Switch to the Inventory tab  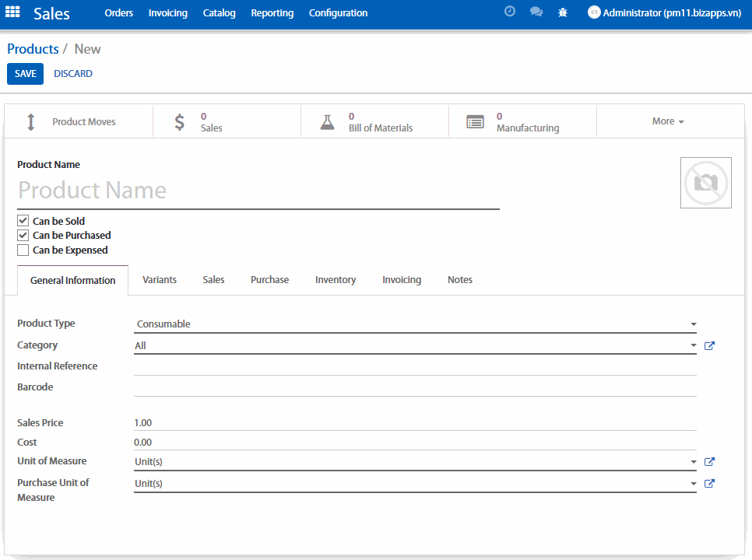(336, 280)
